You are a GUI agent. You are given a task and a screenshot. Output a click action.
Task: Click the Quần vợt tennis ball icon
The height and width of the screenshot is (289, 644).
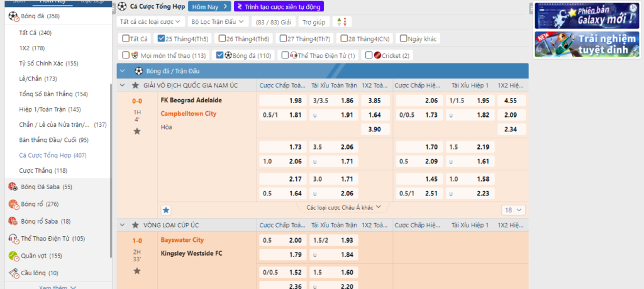tap(13, 256)
